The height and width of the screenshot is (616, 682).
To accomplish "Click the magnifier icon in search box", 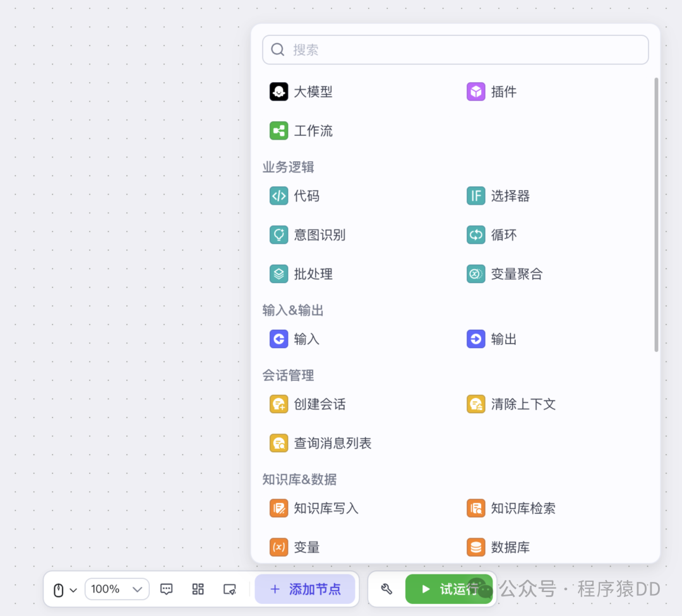I will click(x=277, y=49).
